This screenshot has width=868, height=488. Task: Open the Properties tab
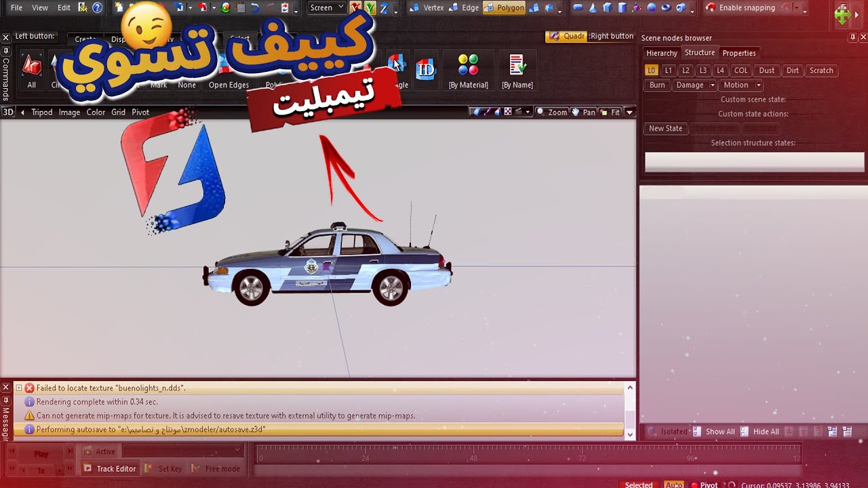738,53
